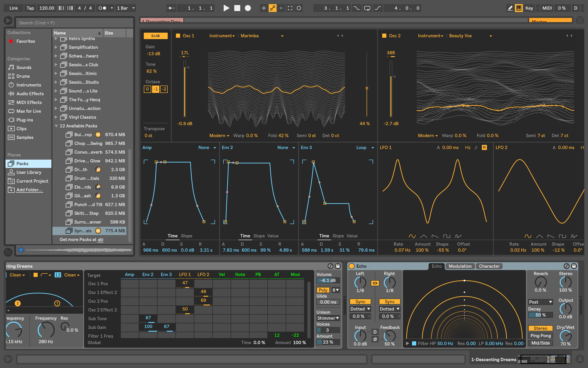The width and height of the screenshot is (588, 368).
Task: Select Env 2 modulation matrix column
Action: [148, 274]
